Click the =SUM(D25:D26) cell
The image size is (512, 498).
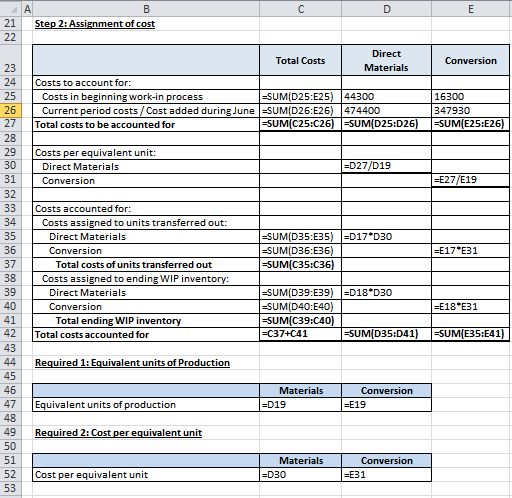(386, 124)
